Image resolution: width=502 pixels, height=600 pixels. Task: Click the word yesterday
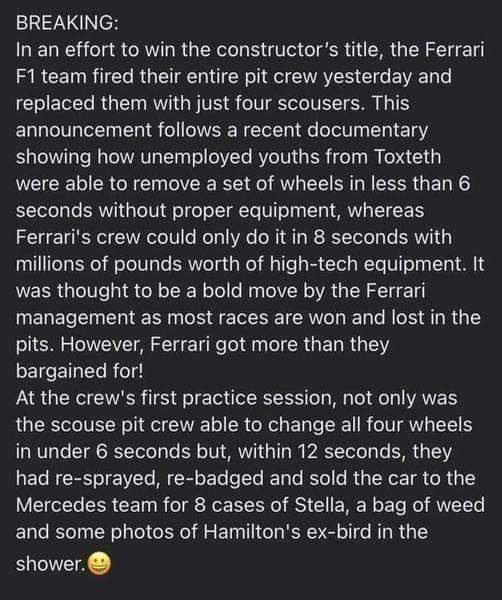click(x=368, y=77)
